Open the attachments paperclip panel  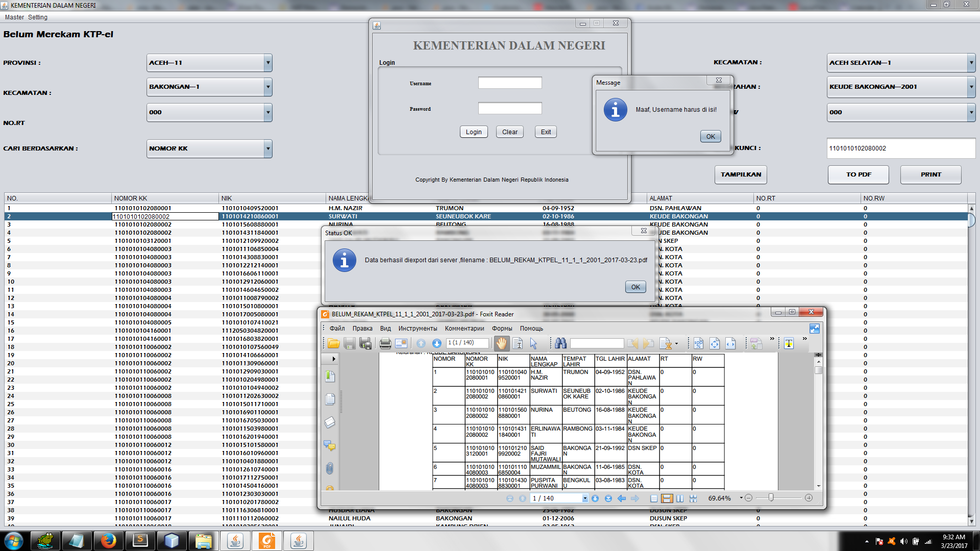pyautogui.click(x=330, y=468)
